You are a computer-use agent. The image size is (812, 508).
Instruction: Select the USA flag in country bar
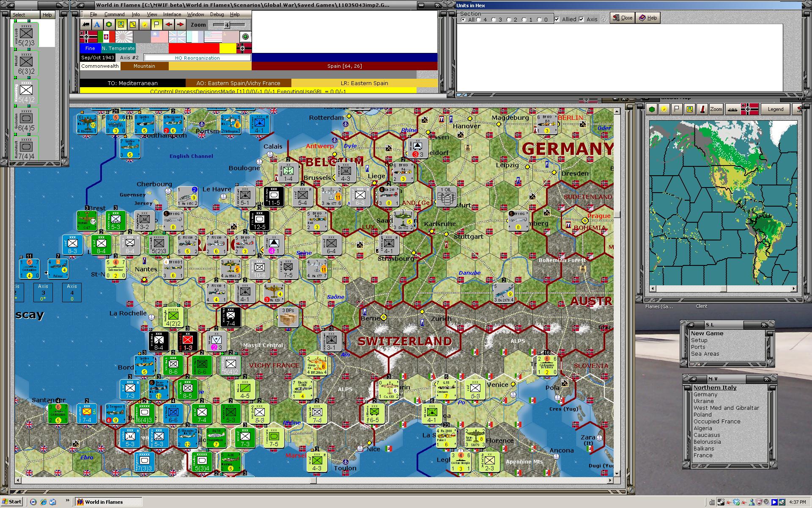(x=213, y=37)
